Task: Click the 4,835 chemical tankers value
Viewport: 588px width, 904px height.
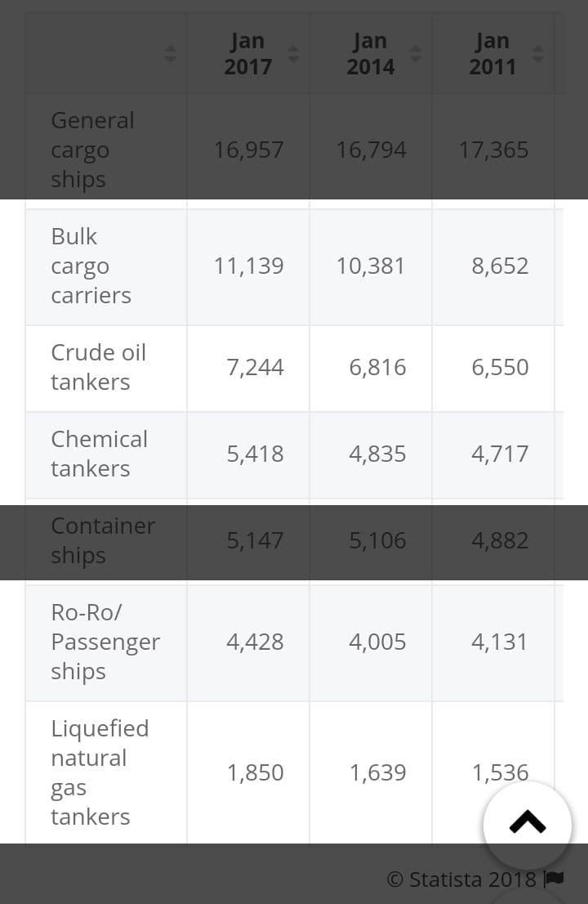Action: point(377,454)
